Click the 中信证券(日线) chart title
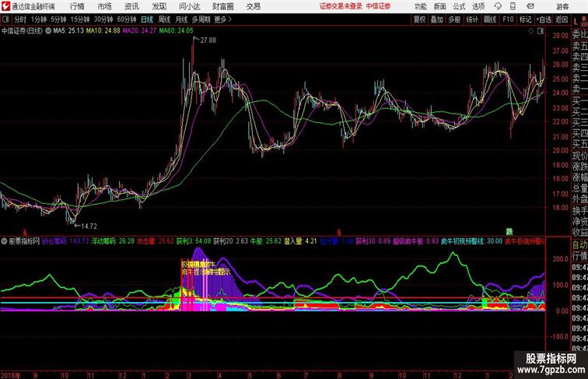Screen dimensions: 588x379 [22, 31]
